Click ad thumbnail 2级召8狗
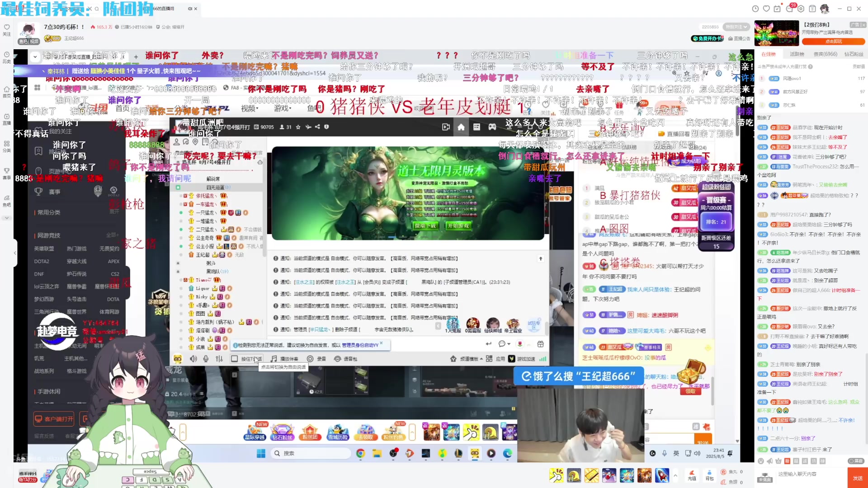The width and height of the screenshot is (868, 488). coord(777,33)
